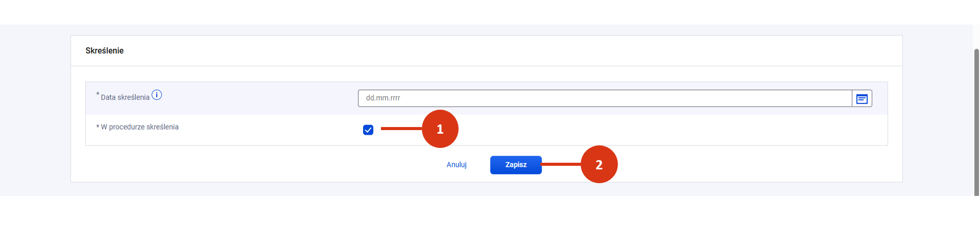Cancel with the Anuluj link

pos(457,165)
